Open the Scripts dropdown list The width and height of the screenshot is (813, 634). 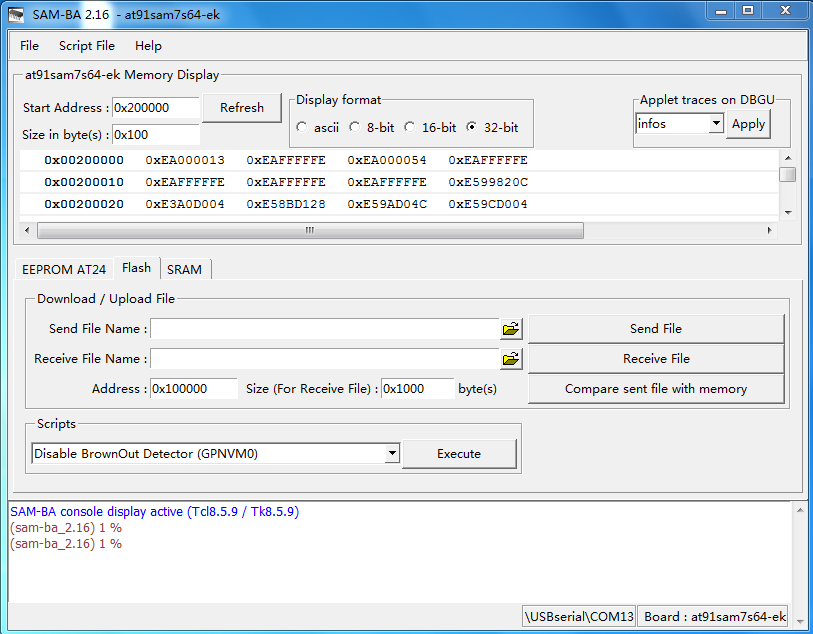[x=393, y=454]
